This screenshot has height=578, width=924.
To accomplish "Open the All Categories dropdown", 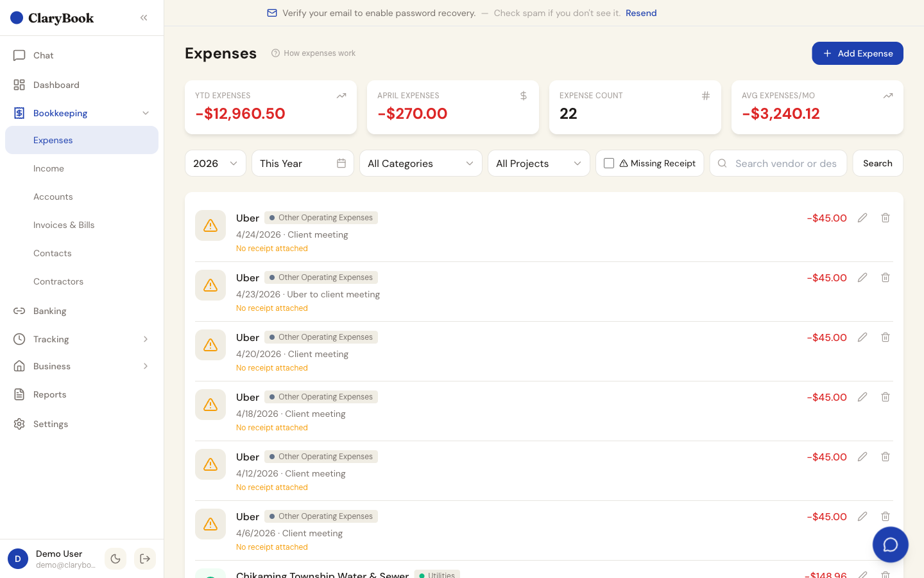I will pyautogui.click(x=420, y=163).
